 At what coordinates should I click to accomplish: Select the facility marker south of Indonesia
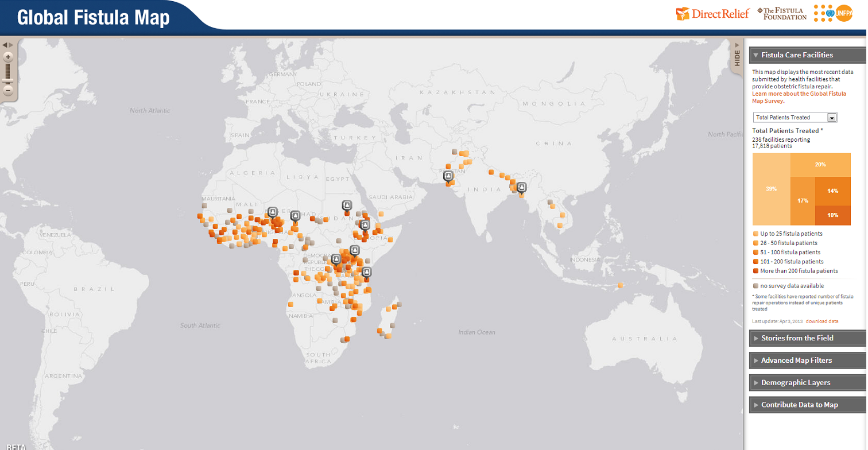[x=620, y=285]
